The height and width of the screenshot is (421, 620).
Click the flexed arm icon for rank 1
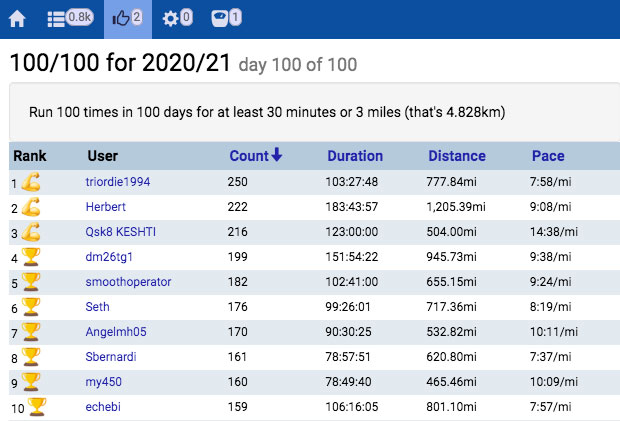(x=31, y=182)
